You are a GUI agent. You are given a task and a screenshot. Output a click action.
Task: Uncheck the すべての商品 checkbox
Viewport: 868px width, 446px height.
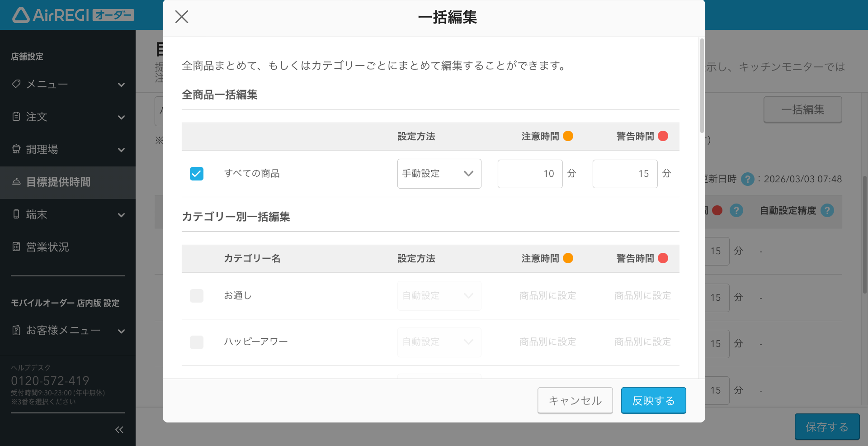click(x=197, y=174)
